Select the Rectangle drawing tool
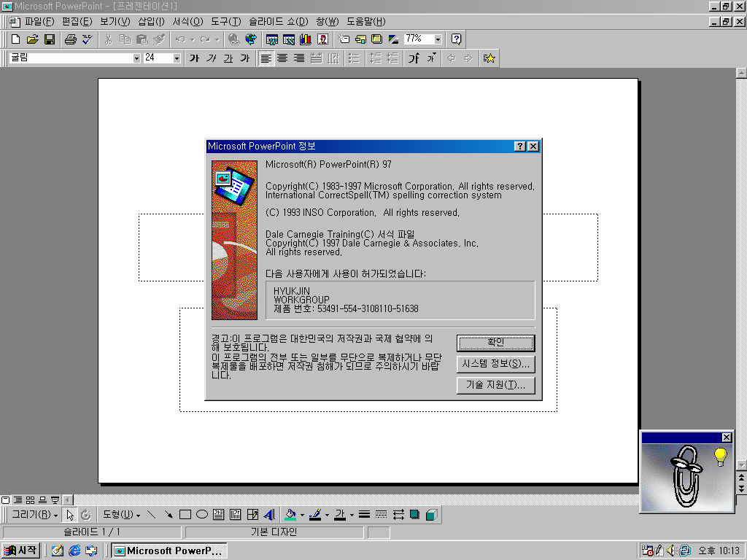747x560 pixels. tap(185, 515)
